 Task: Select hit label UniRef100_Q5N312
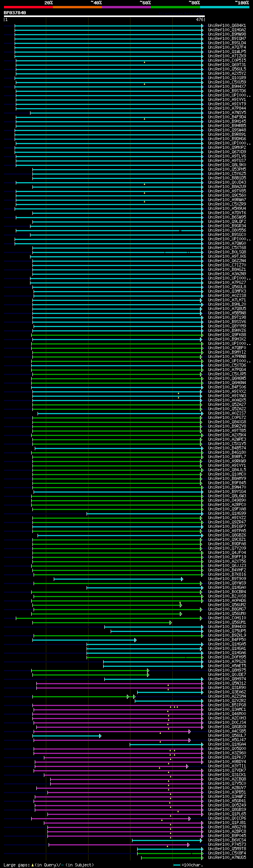[227, 683]
